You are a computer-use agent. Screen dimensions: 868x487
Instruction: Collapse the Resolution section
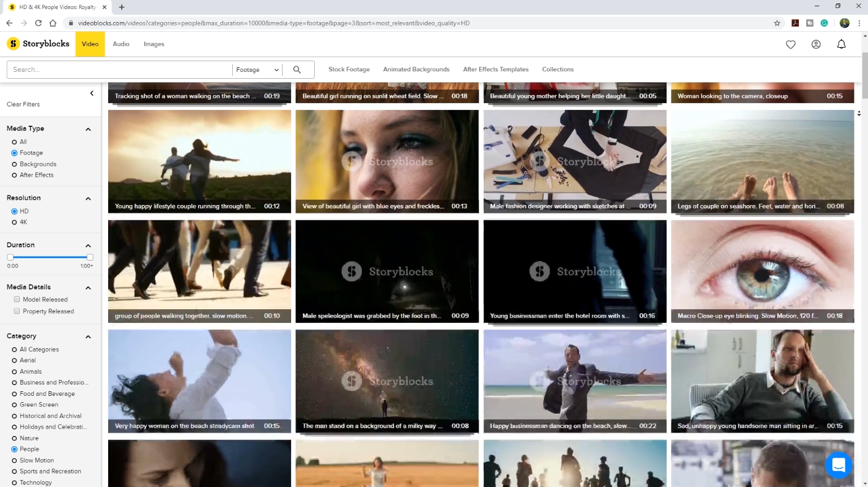(88, 199)
